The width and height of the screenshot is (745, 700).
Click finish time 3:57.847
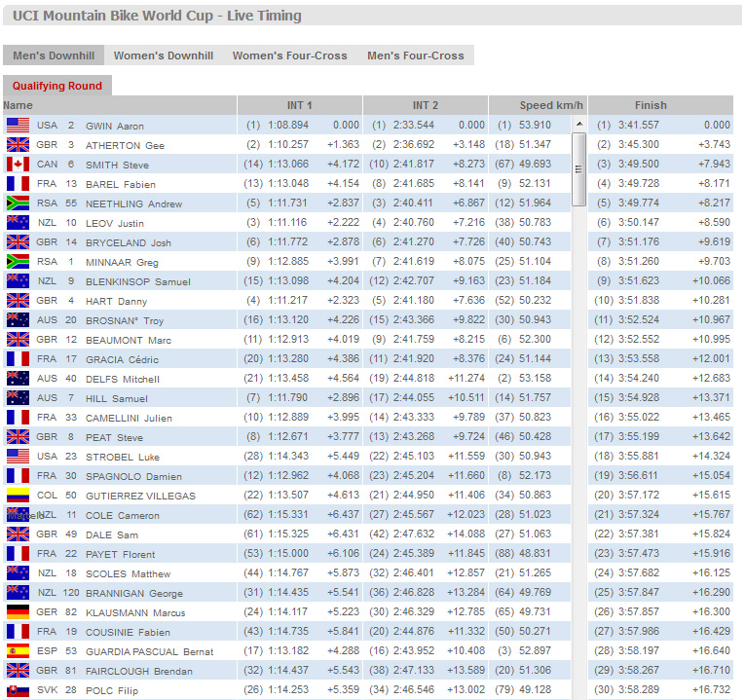pos(639,593)
